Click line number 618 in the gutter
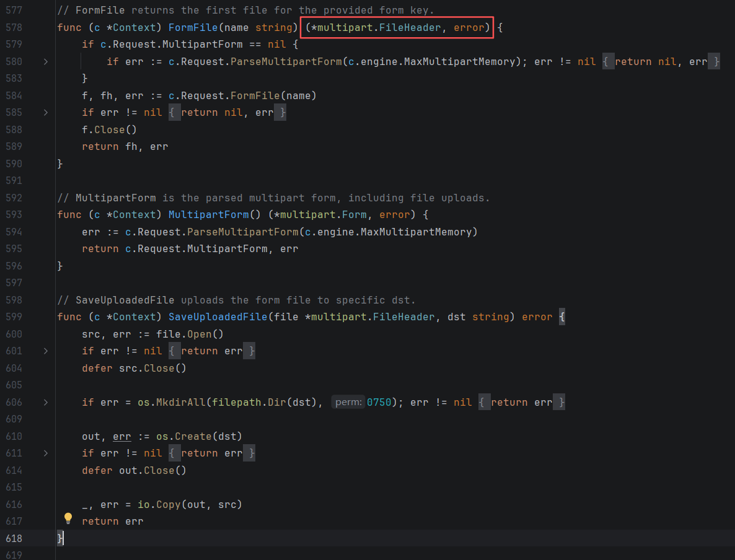The image size is (735, 560). (x=14, y=538)
